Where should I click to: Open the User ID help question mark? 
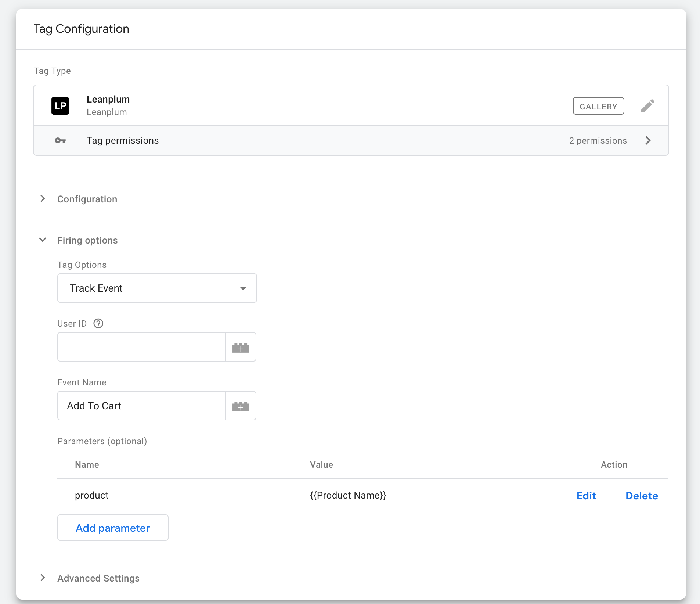tap(98, 323)
